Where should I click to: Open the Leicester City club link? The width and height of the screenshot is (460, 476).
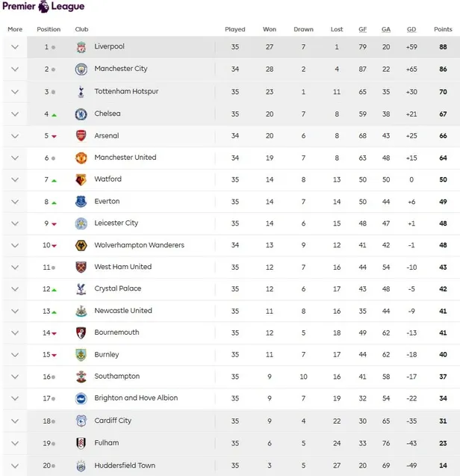(116, 223)
